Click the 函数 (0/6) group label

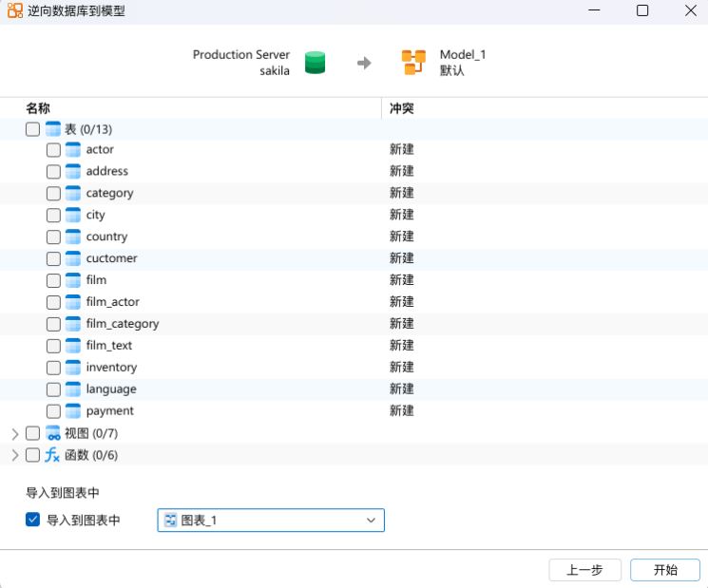tap(91, 455)
